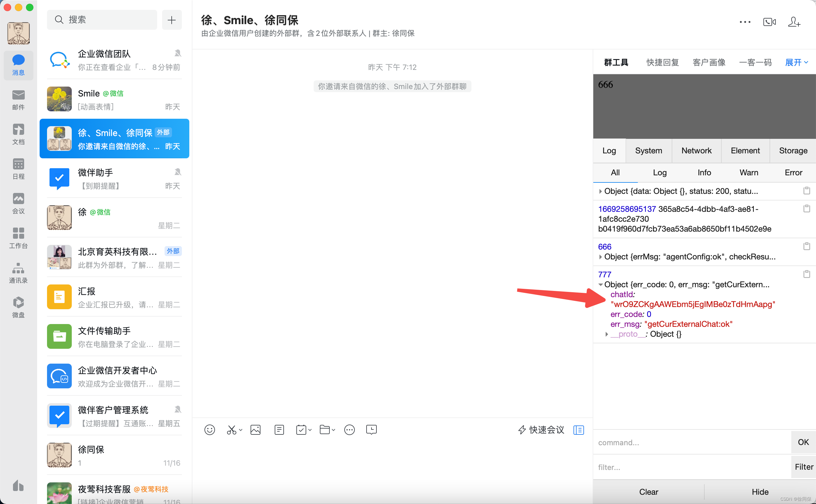Expand the folder file dropdown arrow

333,430
